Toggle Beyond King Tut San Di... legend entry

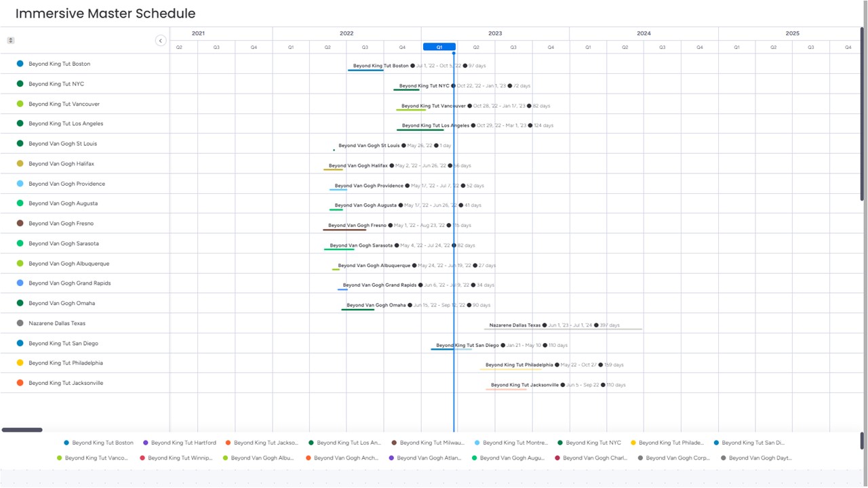[x=749, y=443]
